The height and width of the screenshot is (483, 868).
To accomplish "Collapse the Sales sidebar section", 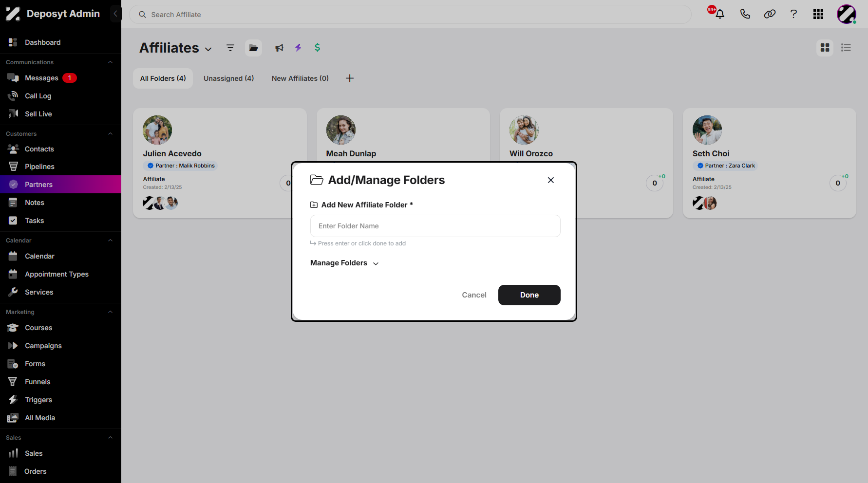I will pyautogui.click(x=110, y=438).
